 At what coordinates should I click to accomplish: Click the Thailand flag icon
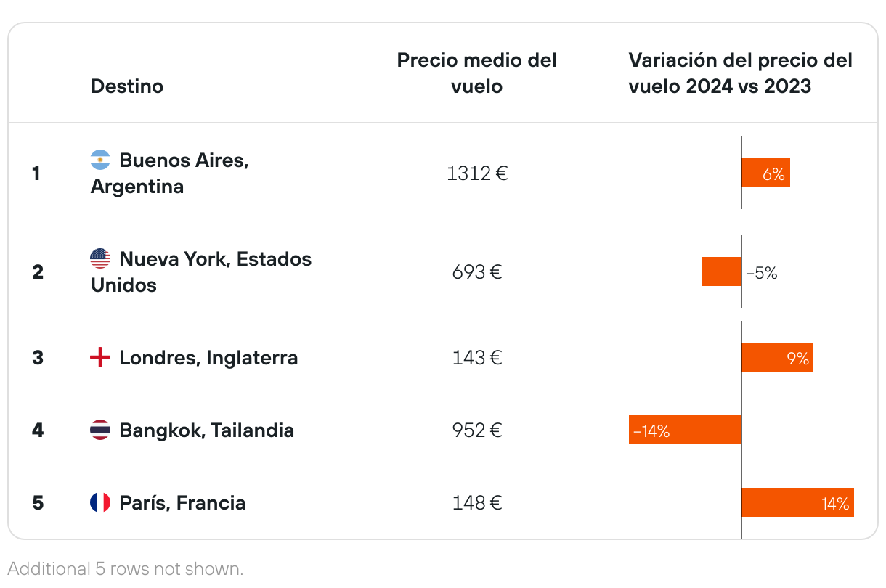pyautogui.click(x=100, y=430)
